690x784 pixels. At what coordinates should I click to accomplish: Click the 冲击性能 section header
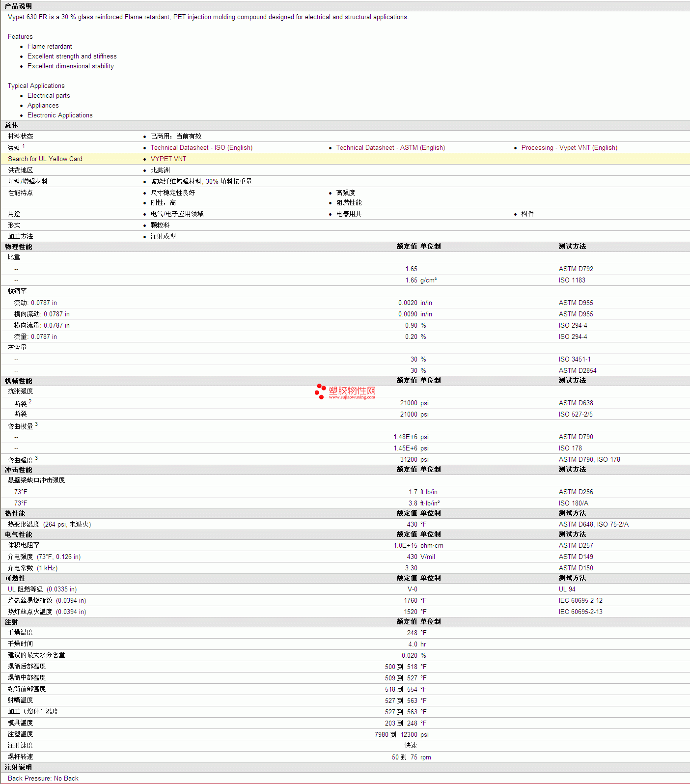18,470
